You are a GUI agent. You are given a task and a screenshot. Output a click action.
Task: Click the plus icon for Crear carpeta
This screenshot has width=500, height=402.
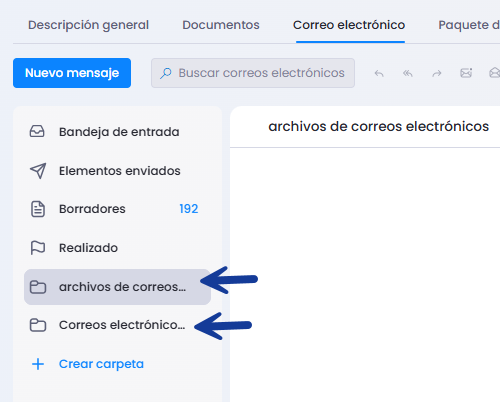(x=38, y=364)
